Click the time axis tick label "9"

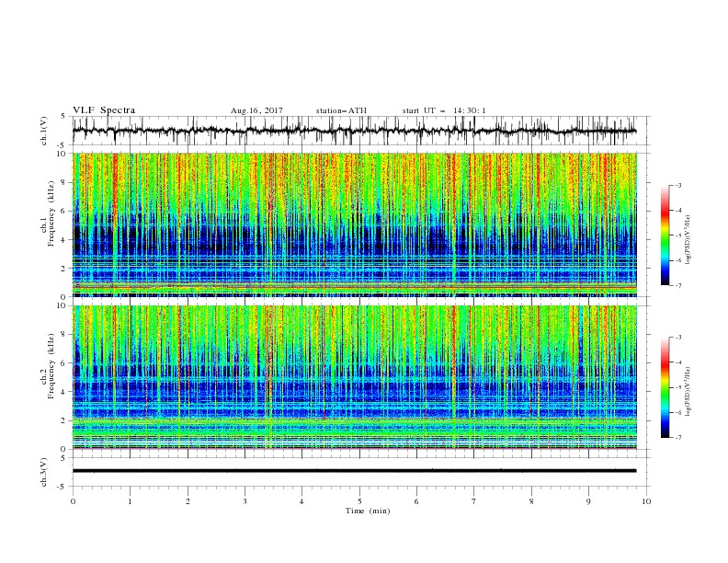coord(588,501)
